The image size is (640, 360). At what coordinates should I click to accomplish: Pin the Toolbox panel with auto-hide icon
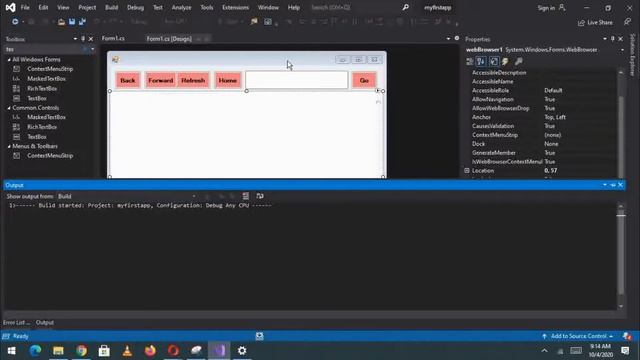click(83, 39)
